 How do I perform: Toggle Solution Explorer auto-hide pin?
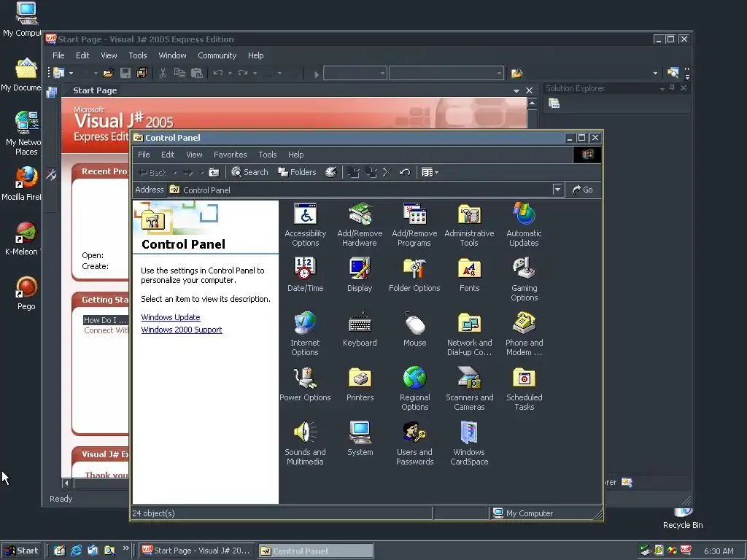click(672, 88)
